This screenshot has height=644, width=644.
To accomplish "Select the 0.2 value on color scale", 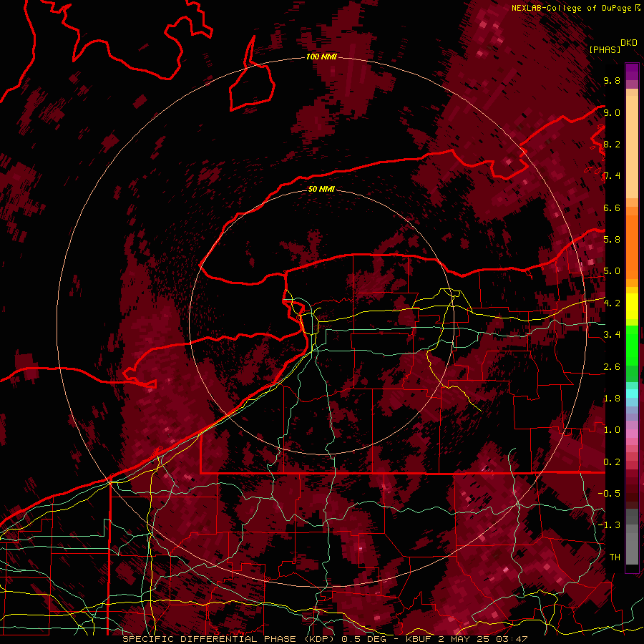I will point(612,462).
